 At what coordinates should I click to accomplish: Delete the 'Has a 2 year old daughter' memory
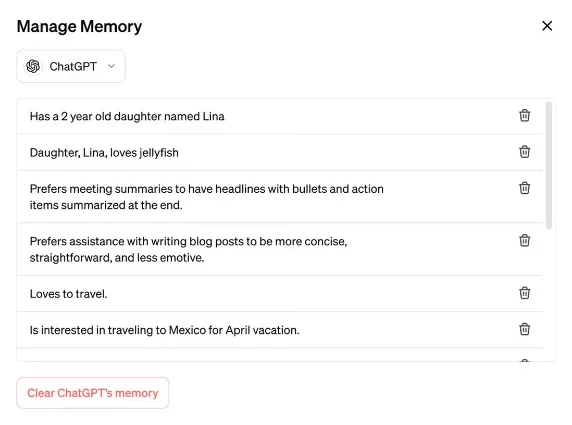click(x=524, y=116)
